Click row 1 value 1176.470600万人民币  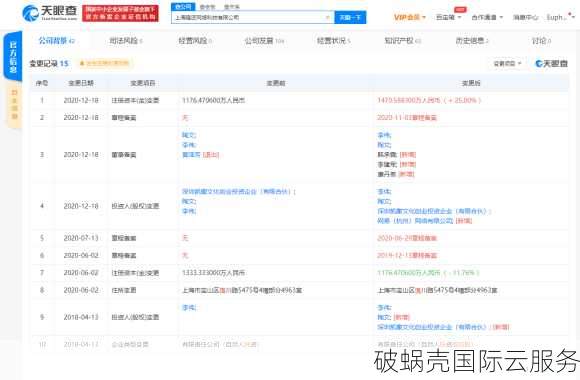(x=213, y=100)
